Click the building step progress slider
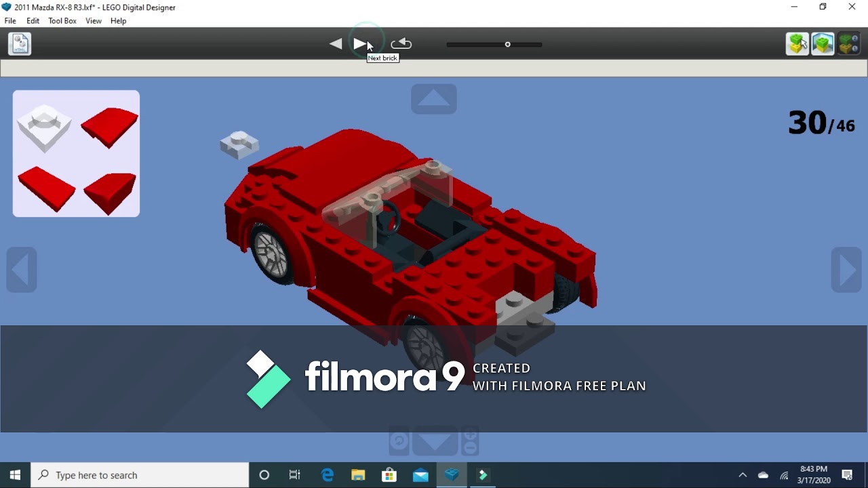 (494, 45)
